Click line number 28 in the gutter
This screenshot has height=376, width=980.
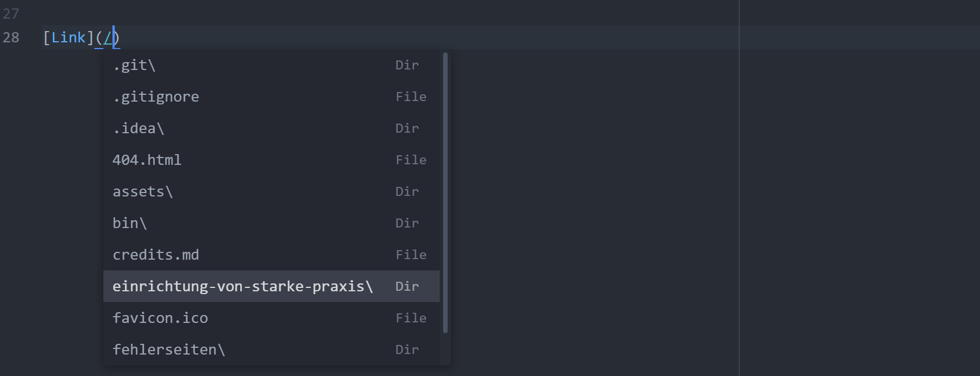coord(11,38)
